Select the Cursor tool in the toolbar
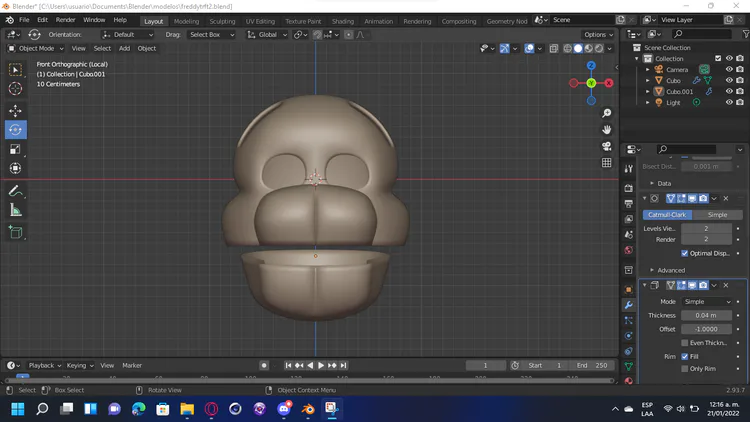Viewport: 750px width, 422px height. coord(15,89)
